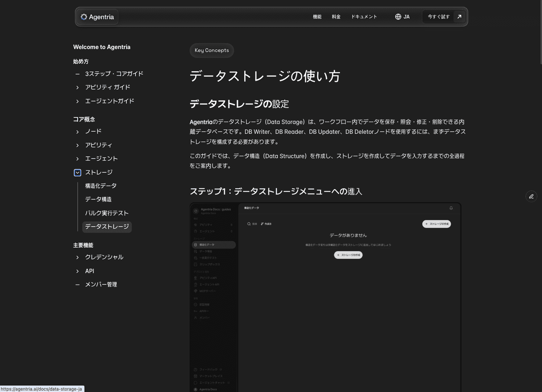Open the 構造化データ sidebar page
542x392 pixels.
[101, 186]
